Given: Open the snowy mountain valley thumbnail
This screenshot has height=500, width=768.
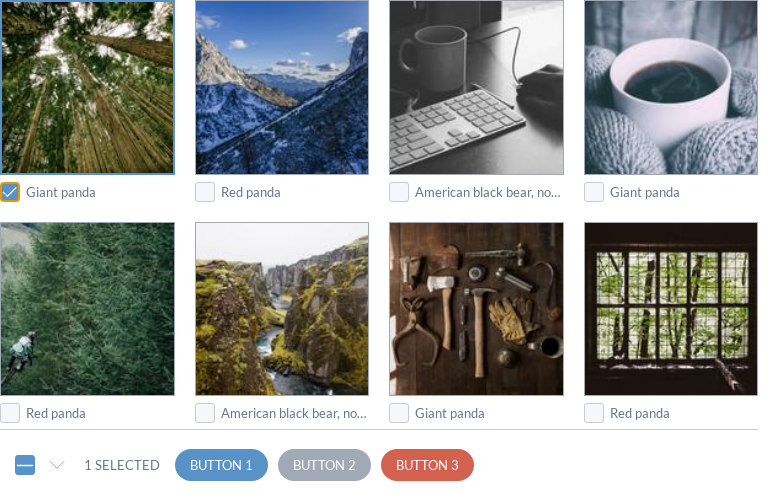Looking at the screenshot, I should 282,88.
